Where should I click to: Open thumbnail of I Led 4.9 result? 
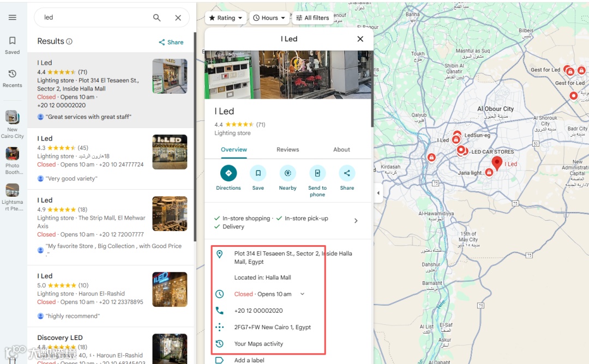click(x=170, y=214)
